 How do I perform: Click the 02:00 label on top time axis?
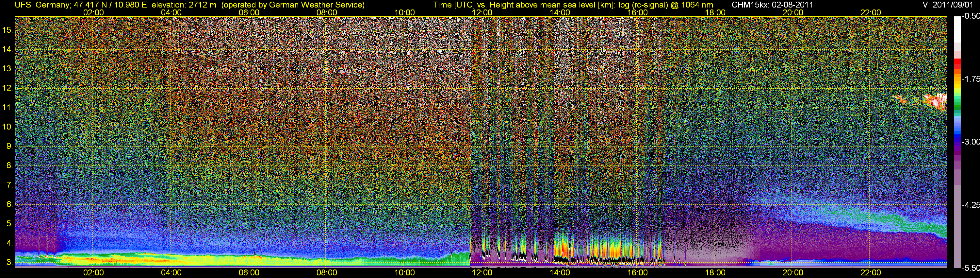pyautogui.click(x=93, y=12)
